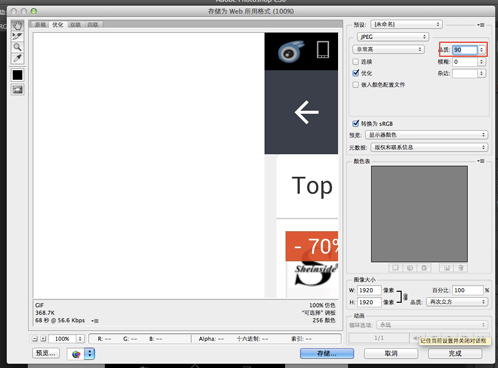Click the 品质 value field showing 90
The height and width of the screenshot is (368, 498).
(465, 50)
